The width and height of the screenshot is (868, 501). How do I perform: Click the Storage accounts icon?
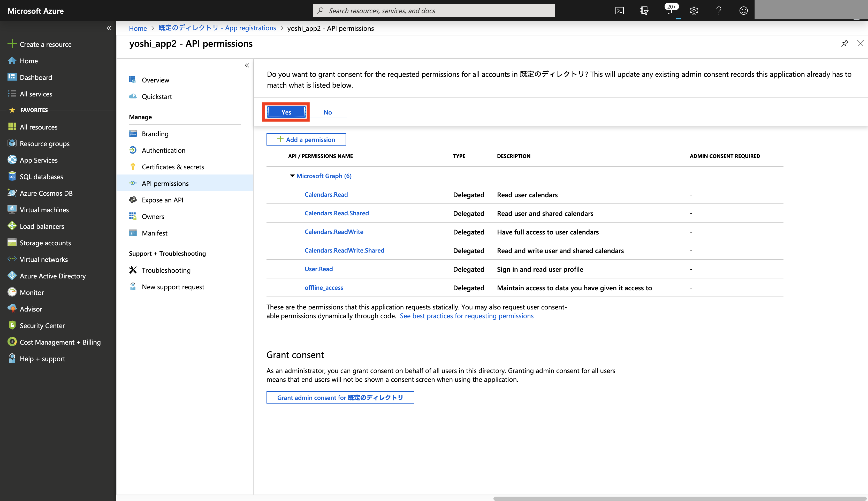coord(12,242)
